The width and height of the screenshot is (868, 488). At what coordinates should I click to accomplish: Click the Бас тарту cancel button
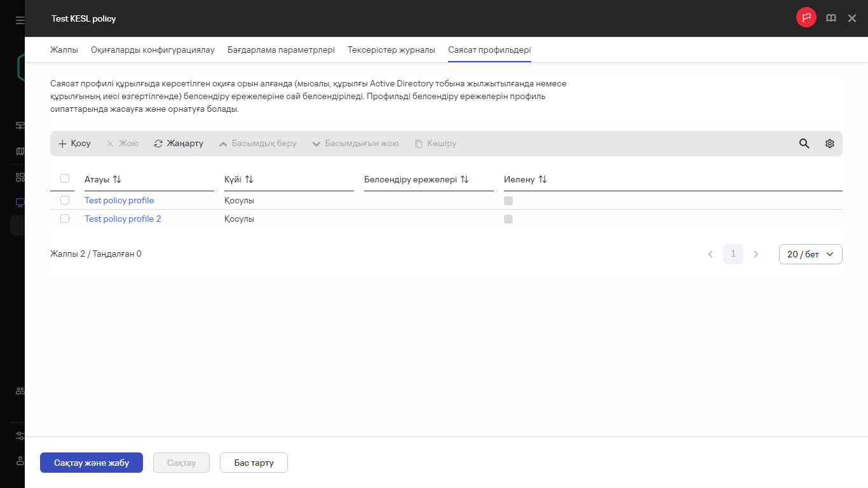click(x=254, y=463)
